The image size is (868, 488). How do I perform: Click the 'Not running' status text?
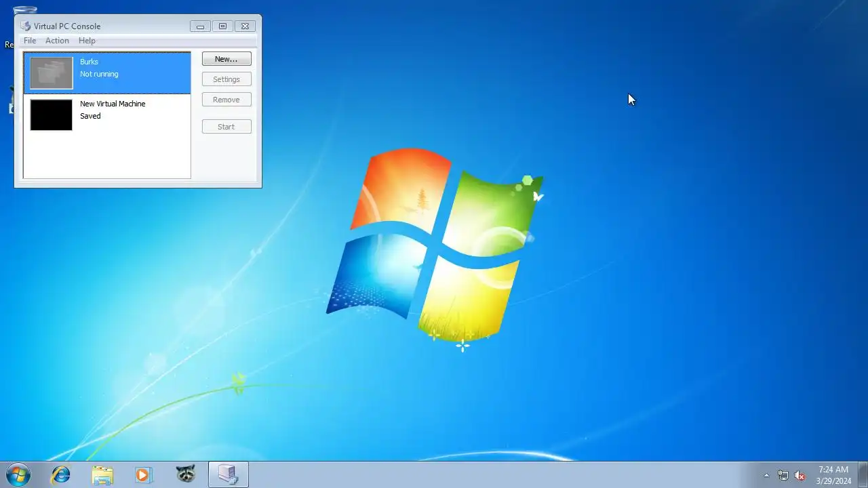click(99, 74)
